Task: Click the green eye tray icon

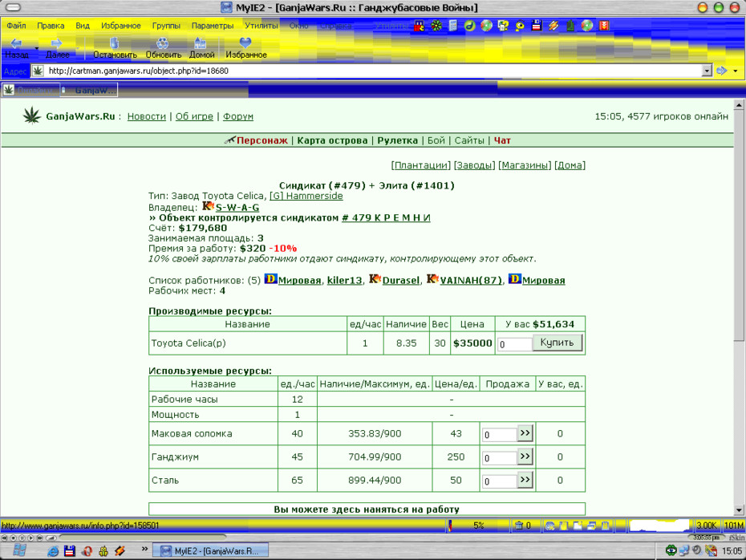Action: click(x=671, y=551)
